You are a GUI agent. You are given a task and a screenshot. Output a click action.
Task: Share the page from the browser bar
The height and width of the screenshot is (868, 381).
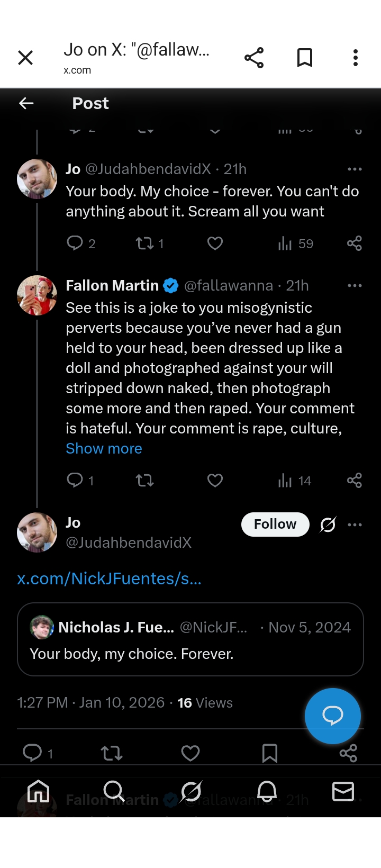coord(254,58)
